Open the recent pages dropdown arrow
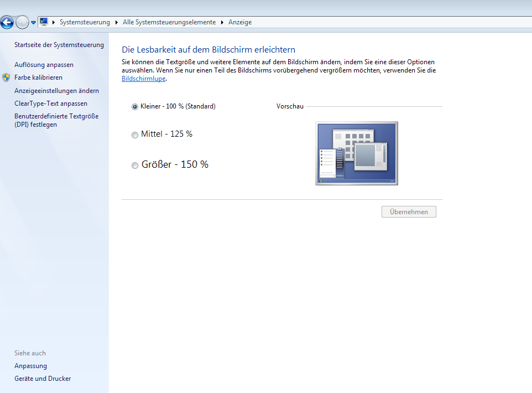The image size is (532, 393). click(x=33, y=23)
